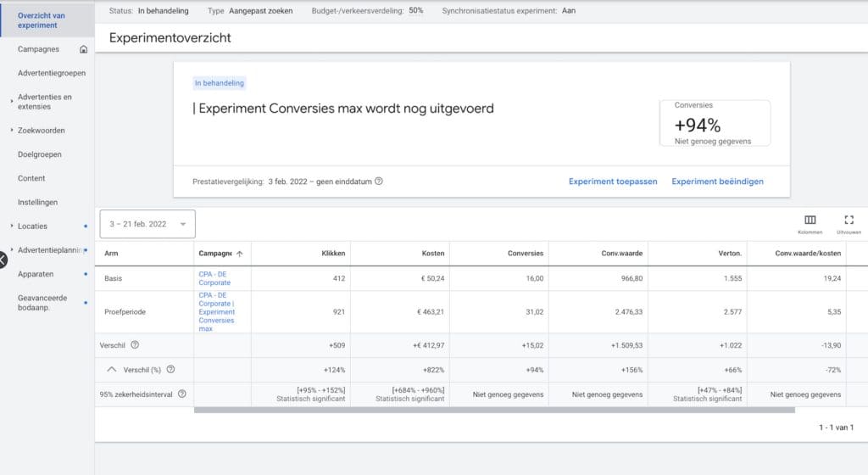Click Experiment beëindigen link

[717, 182]
